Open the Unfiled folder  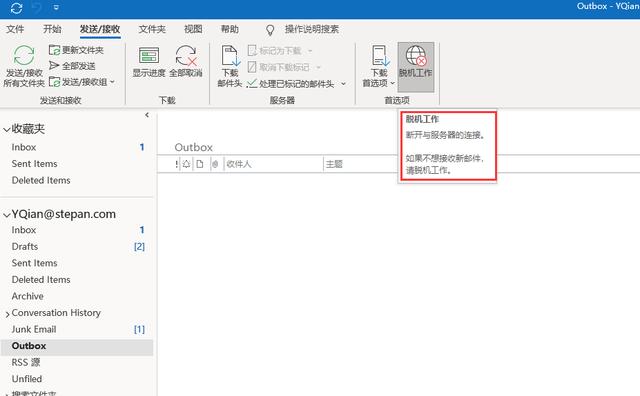click(76, 379)
